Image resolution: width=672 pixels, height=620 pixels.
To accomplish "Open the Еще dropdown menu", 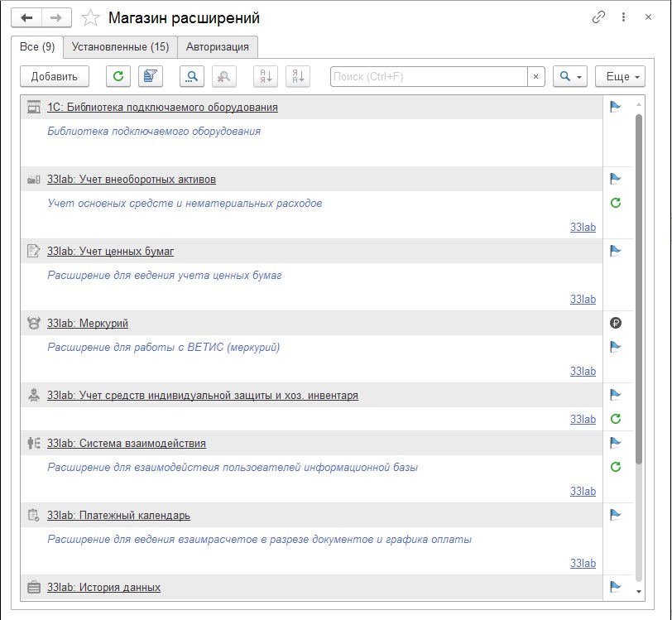I will click(x=620, y=76).
